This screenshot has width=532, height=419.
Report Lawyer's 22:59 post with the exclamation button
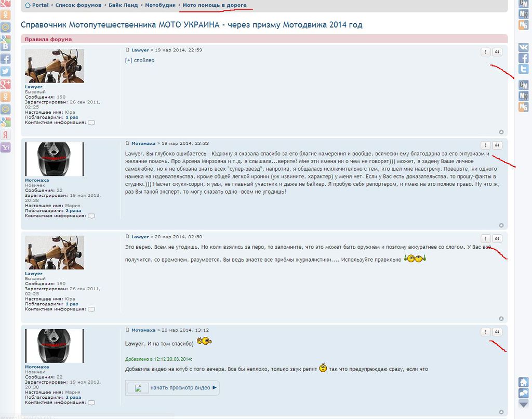coord(485,52)
